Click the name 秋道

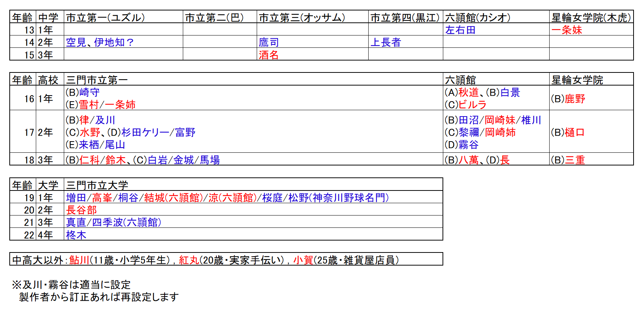(x=469, y=92)
